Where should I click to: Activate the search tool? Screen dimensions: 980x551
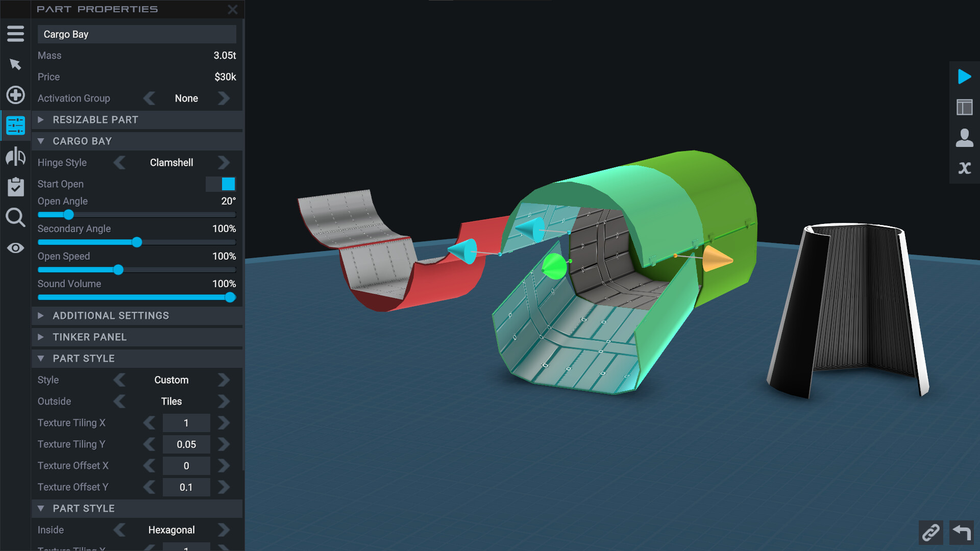(15, 217)
